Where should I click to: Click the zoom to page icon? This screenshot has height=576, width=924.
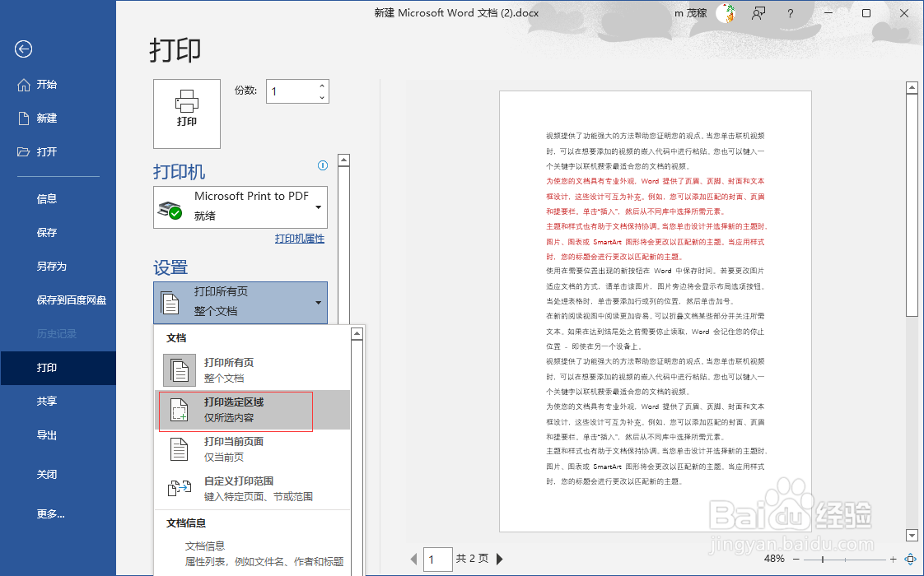pyautogui.click(x=911, y=559)
